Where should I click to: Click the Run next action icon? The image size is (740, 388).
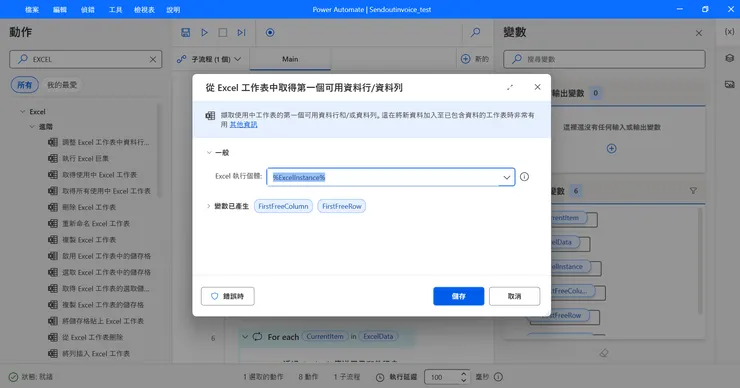[x=242, y=33]
